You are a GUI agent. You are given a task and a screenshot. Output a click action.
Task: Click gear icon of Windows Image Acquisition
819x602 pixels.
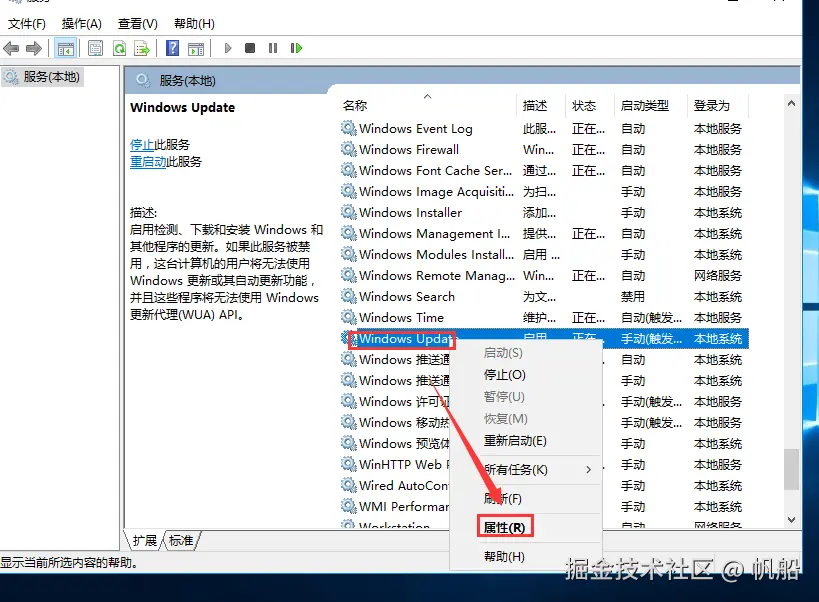click(x=348, y=191)
